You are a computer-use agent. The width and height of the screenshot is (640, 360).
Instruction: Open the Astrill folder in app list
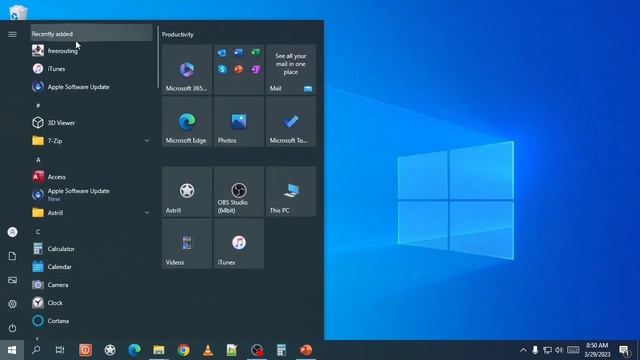92,213
